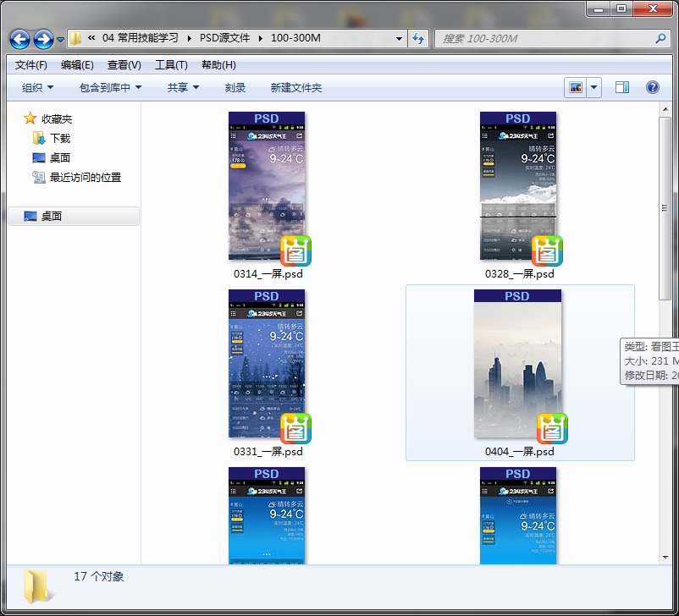Image resolution: width=679 pixels, height=616 pixels.
Task: Open the 组织 dropdown menu
Action: (37, 88)
